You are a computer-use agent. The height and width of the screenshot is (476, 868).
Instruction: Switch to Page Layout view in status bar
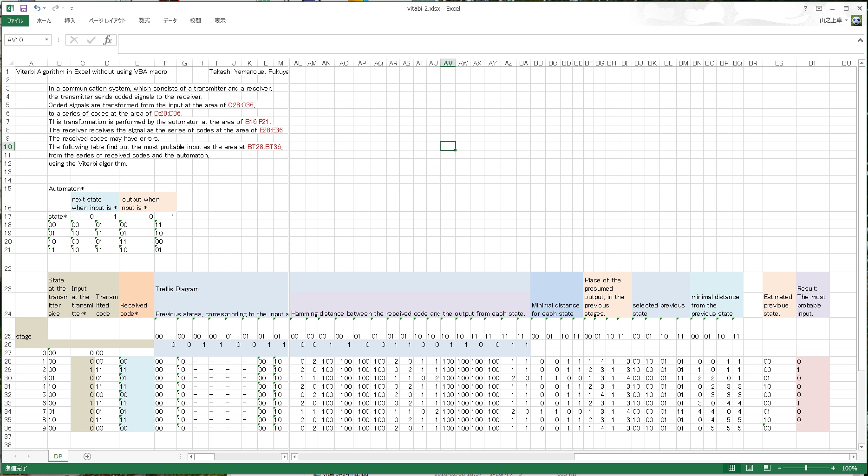[x=749, y=468]
